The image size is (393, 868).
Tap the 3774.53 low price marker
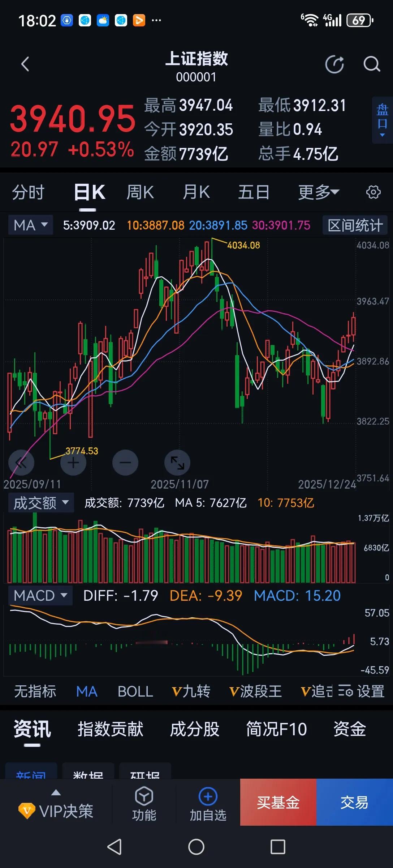tap(82, 451)
